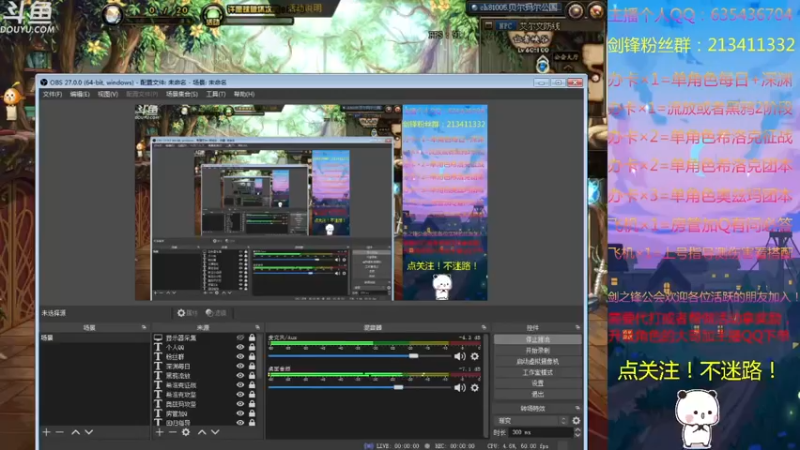Mute the 桌面音频 speaker icon
Screen dimensions: 800x450
pos(460,388)
